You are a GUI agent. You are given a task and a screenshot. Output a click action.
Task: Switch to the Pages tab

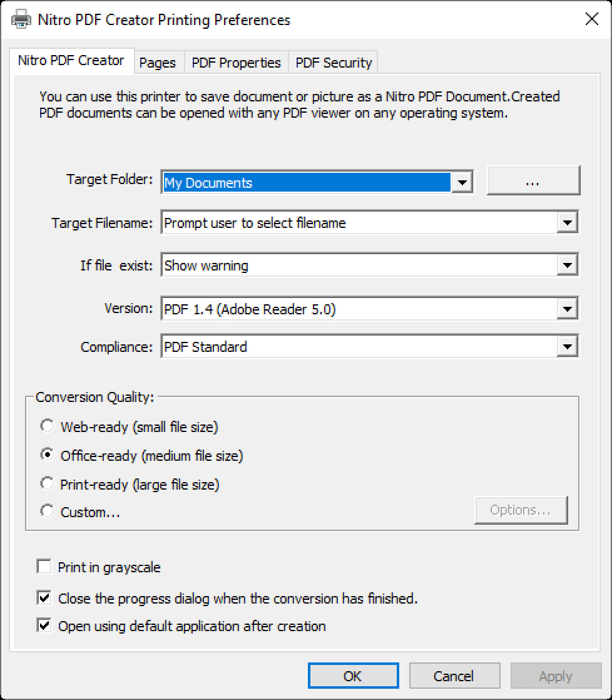tap(158, 62)
